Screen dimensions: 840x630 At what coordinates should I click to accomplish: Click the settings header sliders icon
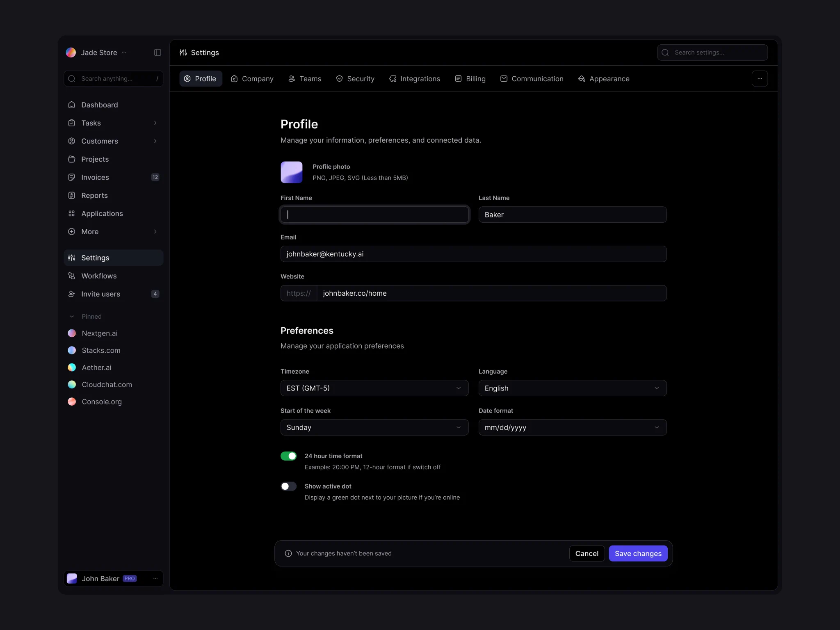[x=183, y=52]
